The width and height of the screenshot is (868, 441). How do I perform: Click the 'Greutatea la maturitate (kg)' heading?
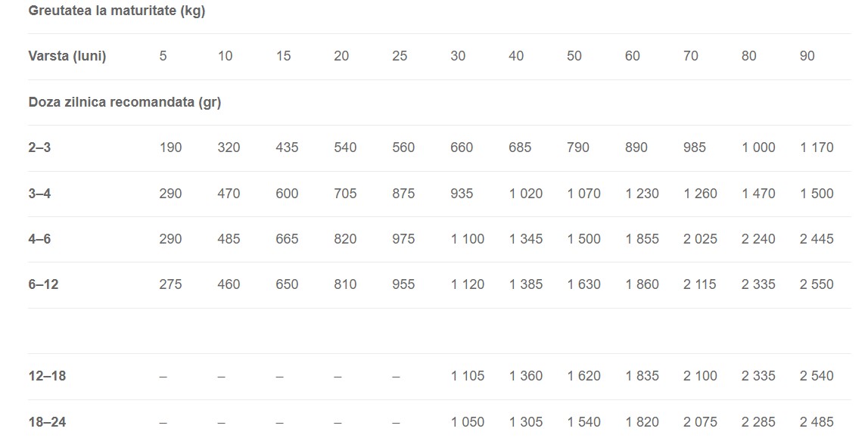[x=117, y=11]
